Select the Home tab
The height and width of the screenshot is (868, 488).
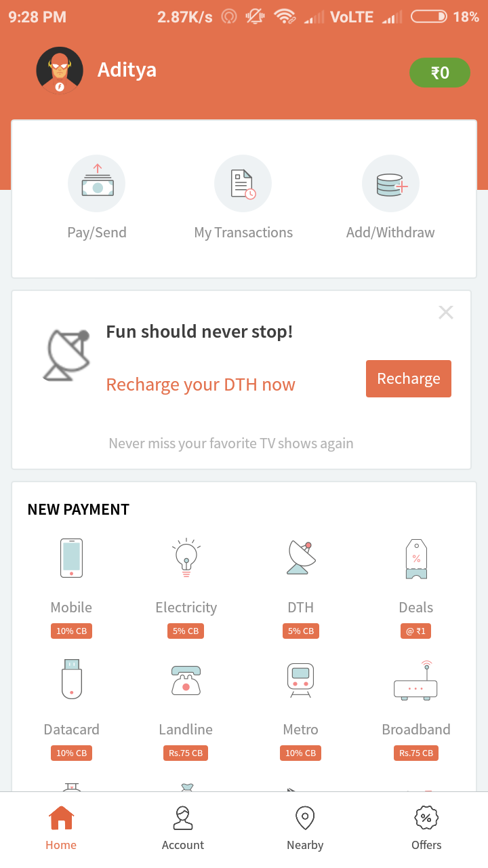coord(61,828)
